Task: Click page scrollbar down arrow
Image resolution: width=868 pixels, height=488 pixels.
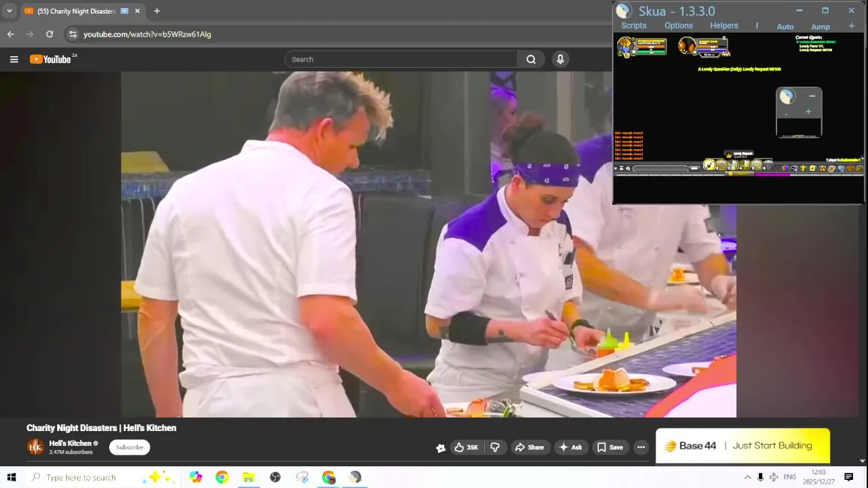Action: coord(863,461)
